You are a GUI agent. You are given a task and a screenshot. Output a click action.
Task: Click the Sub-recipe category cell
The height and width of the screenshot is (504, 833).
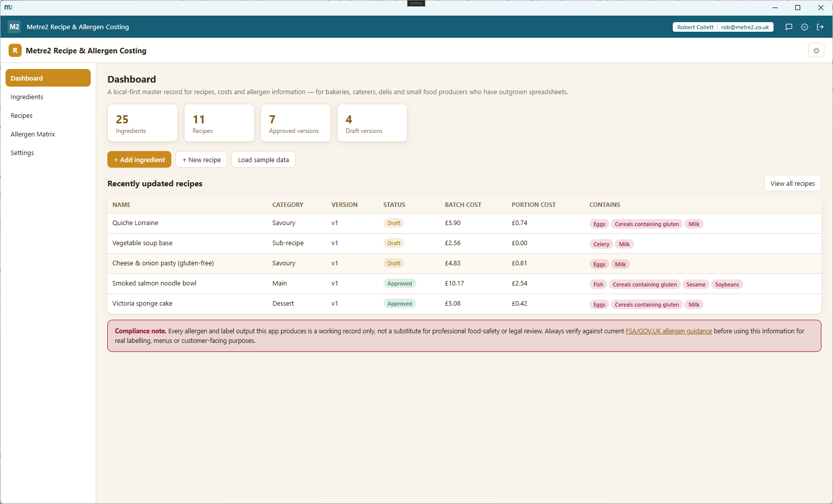(x=288, y=243)
